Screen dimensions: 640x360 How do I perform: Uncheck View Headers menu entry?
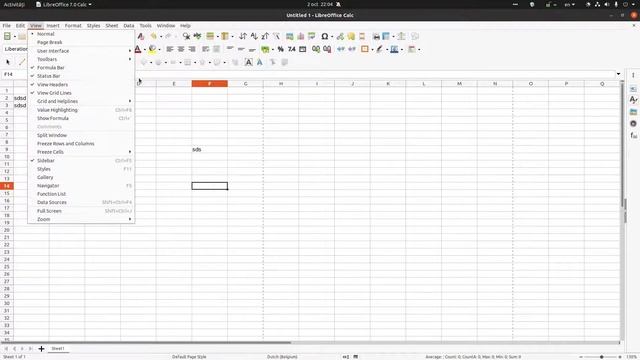(x=81, y=84)
